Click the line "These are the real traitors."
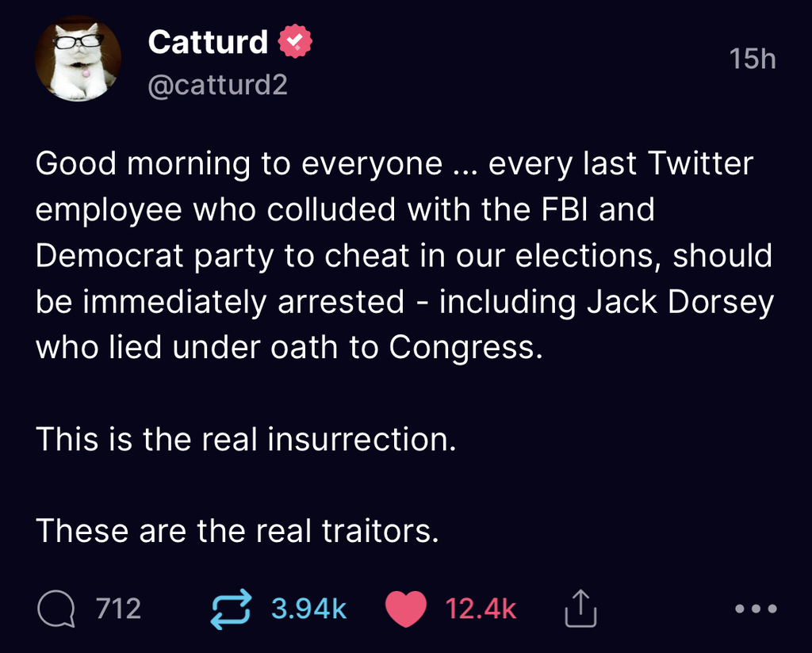Screen dimensions: 812x653 click(x=237, y=530)
